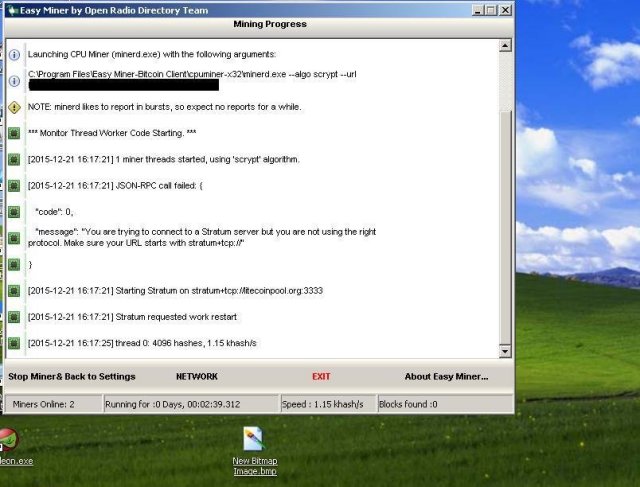
Task: Click 'Running for :0 Days' status field
Action: click(191, 404)
